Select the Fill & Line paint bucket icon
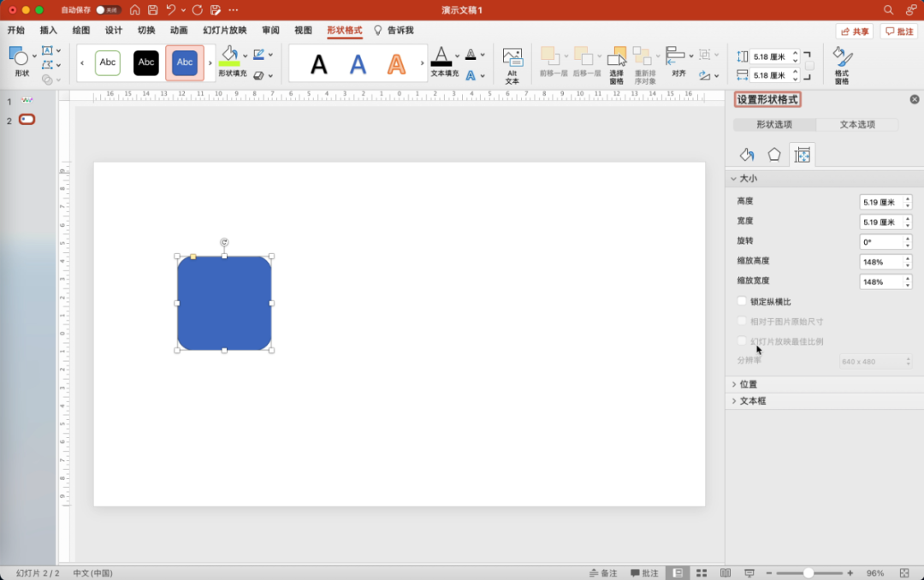Screen dimensions: 924x580 (747, 155)
